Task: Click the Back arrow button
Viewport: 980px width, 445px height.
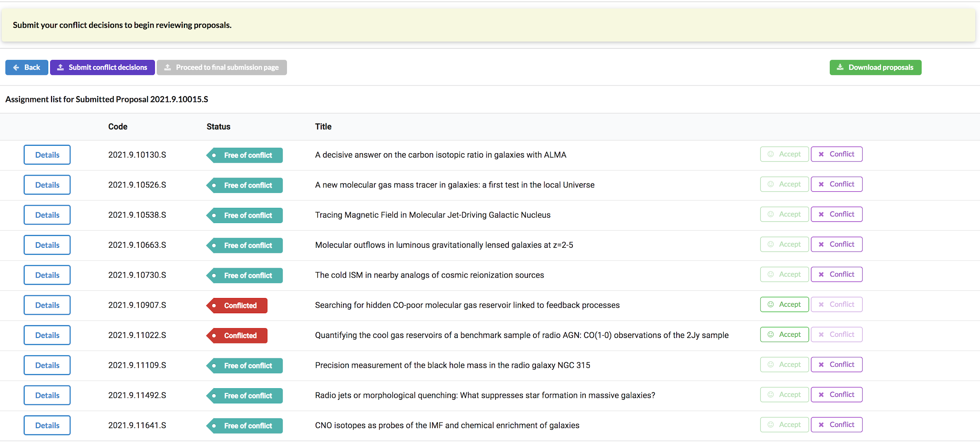Action: 27,67
